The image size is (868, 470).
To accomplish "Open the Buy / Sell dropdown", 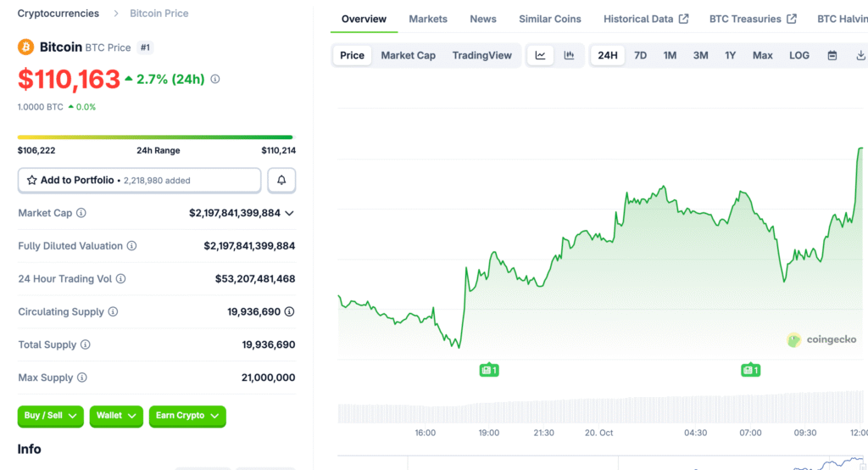I will pos(51,416).
